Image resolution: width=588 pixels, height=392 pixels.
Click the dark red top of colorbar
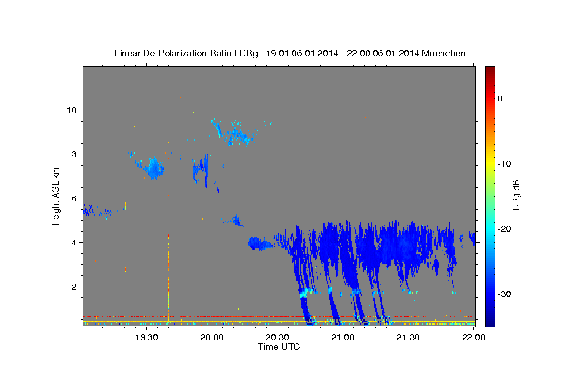coord(490,70)
